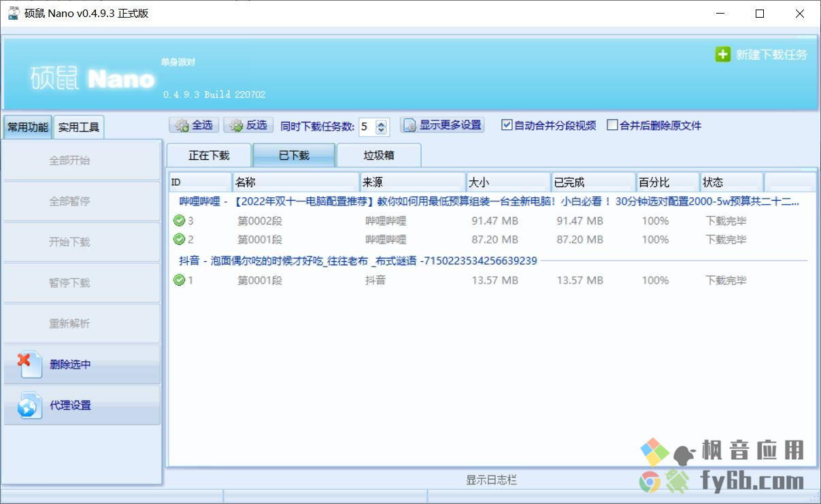The height and width of the screenshot is (504, 821).
Task: Click the gear icon on 全选
Action: tap(182, 126)
